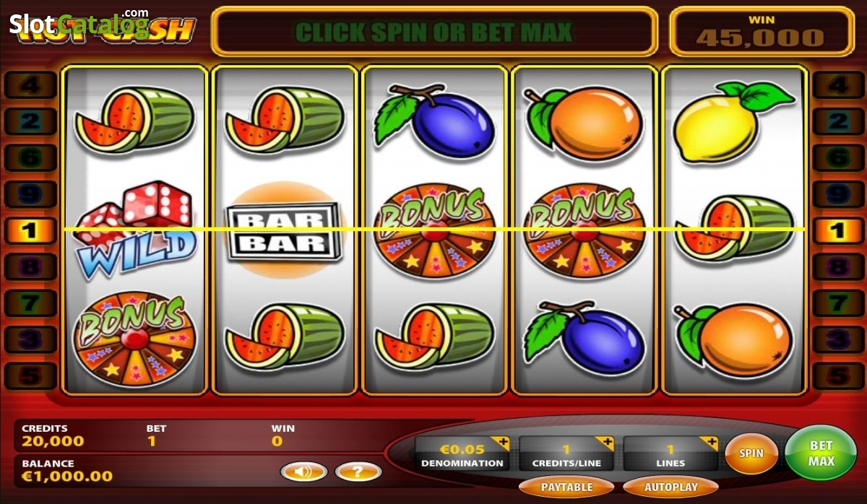Viewport: 867px width, 504px height.
Task: Click the double BAR symbol on reel two
Action: click(x=283, y=231)
